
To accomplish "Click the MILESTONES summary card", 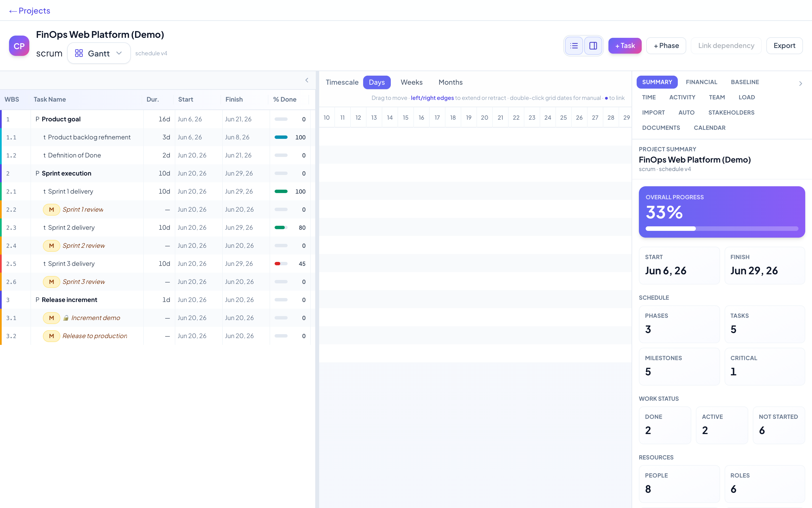I will 679,366.
